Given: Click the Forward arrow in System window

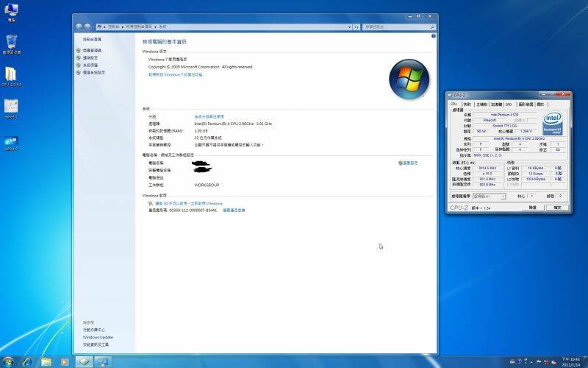Looking at the screenshot, I should 87,26.
